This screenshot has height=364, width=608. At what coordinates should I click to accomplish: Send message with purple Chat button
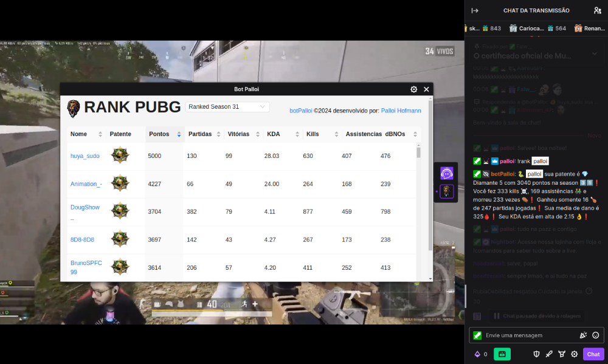pyautogui.click(x=593, y=354)
